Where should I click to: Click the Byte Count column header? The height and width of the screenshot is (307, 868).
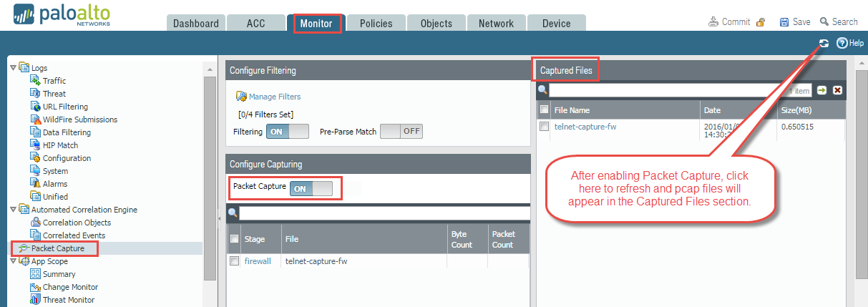tap(467, 239)
